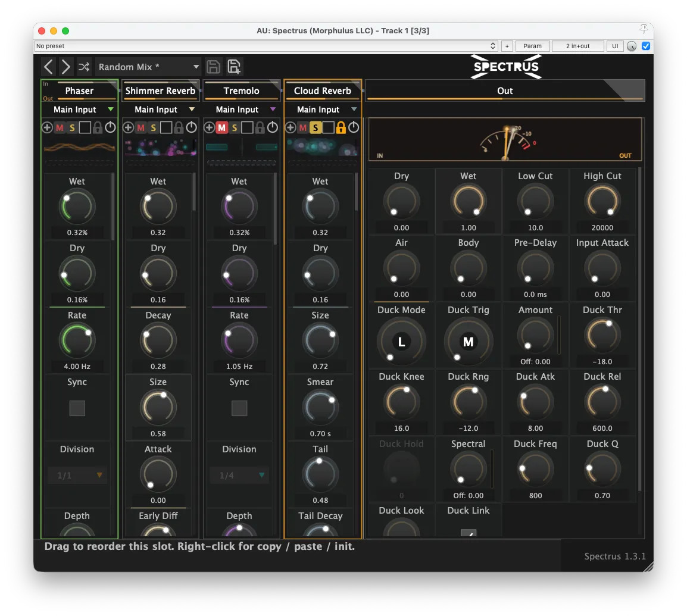Viewport: 687px width, 616px height.
Task: Select the Phaser slot header
Action: pos(79,90)
